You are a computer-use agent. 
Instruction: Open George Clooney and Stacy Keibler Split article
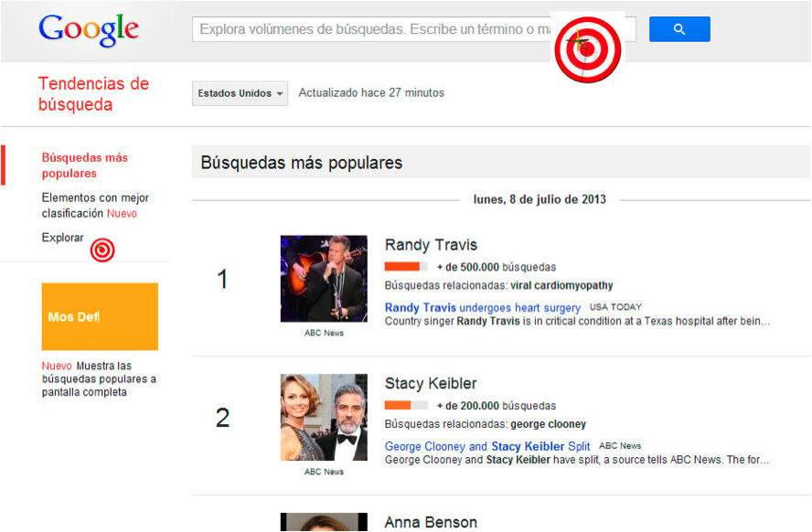pyautogui.click(x=487, y=447)
